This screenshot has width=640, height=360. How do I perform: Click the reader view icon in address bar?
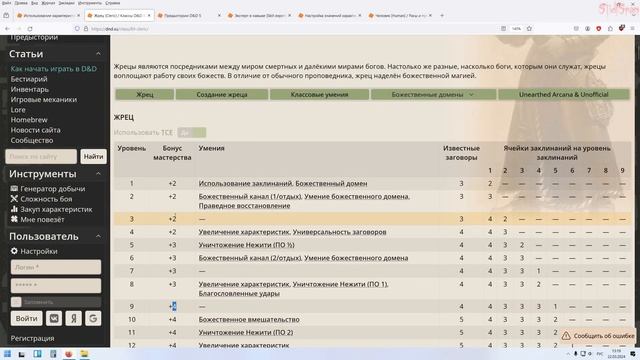504,29
